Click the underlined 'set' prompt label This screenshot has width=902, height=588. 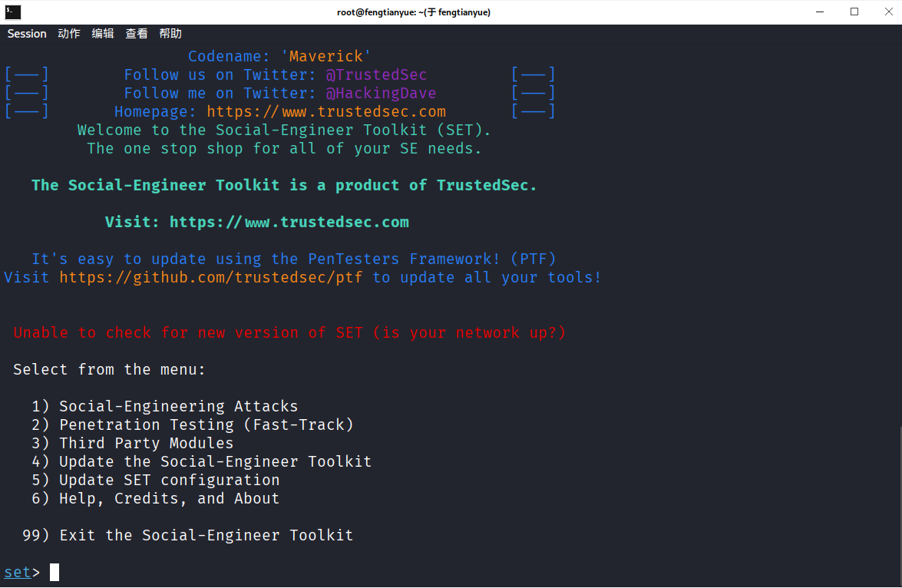18,572
